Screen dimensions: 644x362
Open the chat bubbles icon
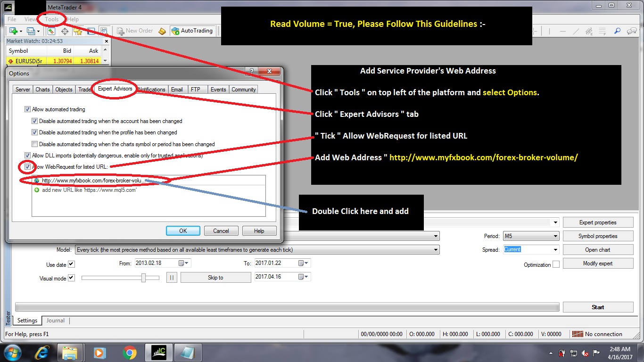(x=632, y=31)
